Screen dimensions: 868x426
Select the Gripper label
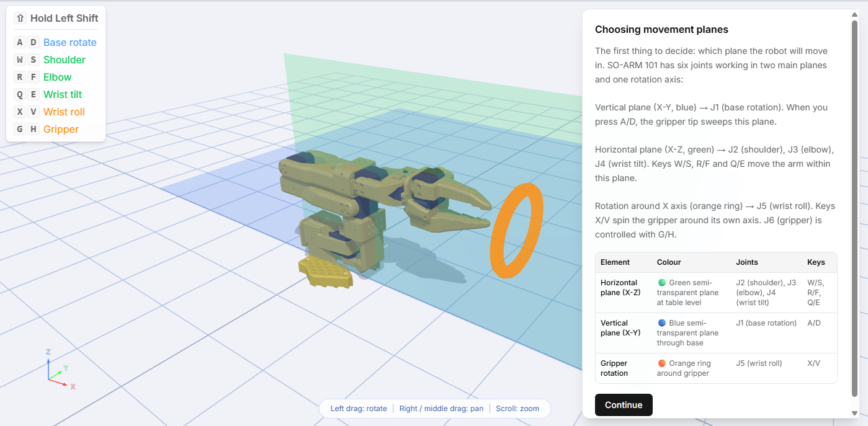coord(61,129)
